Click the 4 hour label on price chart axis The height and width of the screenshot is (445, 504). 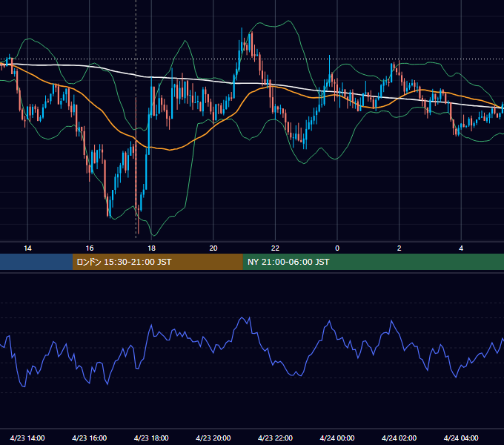[x=461, y=248]
